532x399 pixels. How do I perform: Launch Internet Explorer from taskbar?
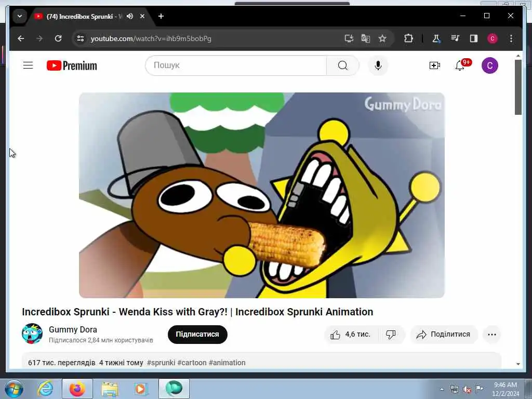pos(45,389)
